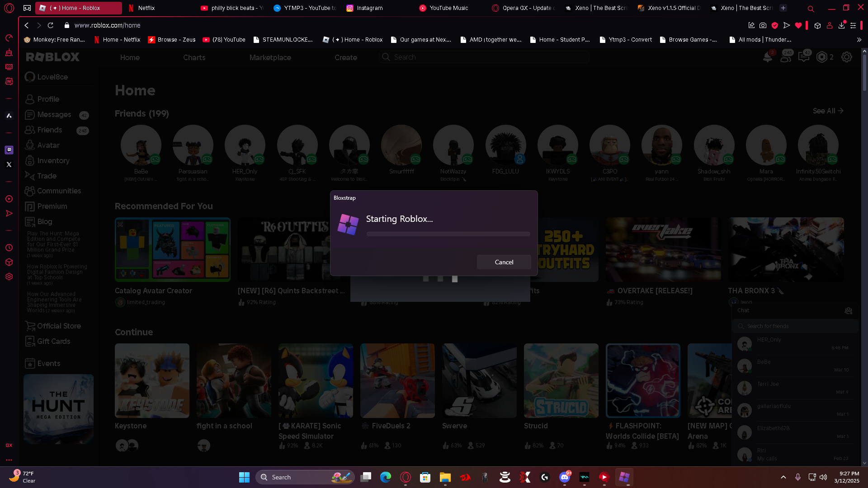Open Communities in the Roblox sidebar

point(53,191)
